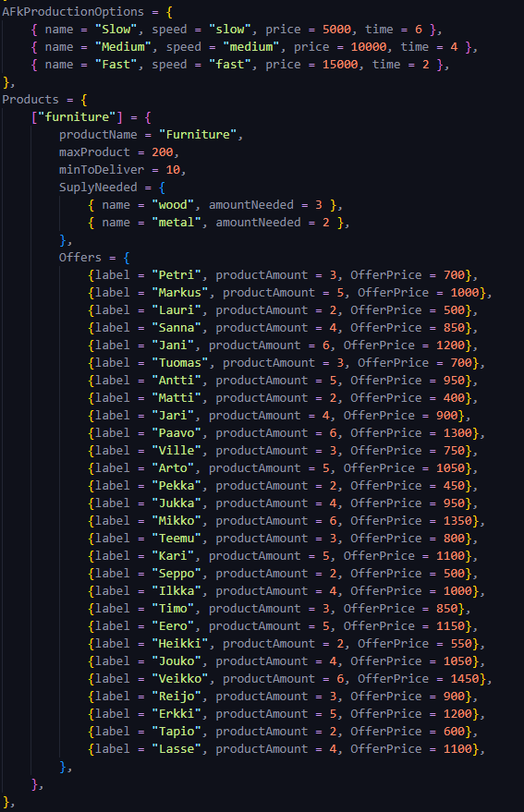The width and height of the screenshot is (524, 812).
Task: Click the OfferPrice value 550
Action: (x=461, y=644)
